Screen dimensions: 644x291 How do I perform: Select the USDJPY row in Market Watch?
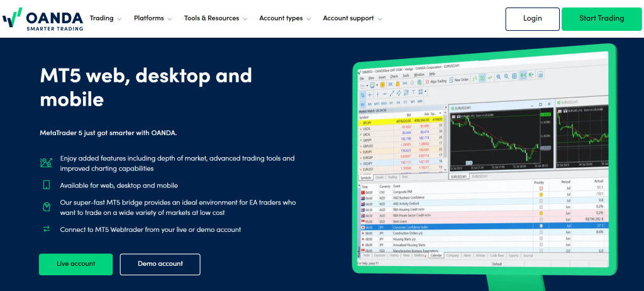[401, 162]
